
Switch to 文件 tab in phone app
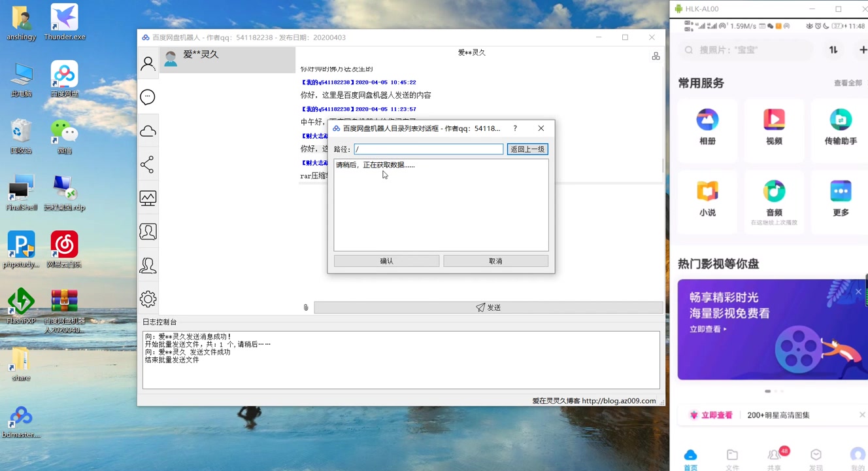[732, 459]
